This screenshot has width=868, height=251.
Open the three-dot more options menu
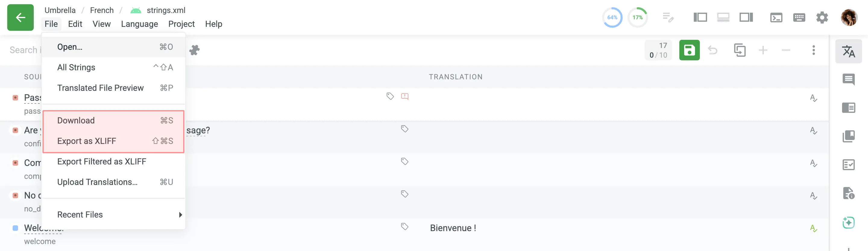point(813,50)
